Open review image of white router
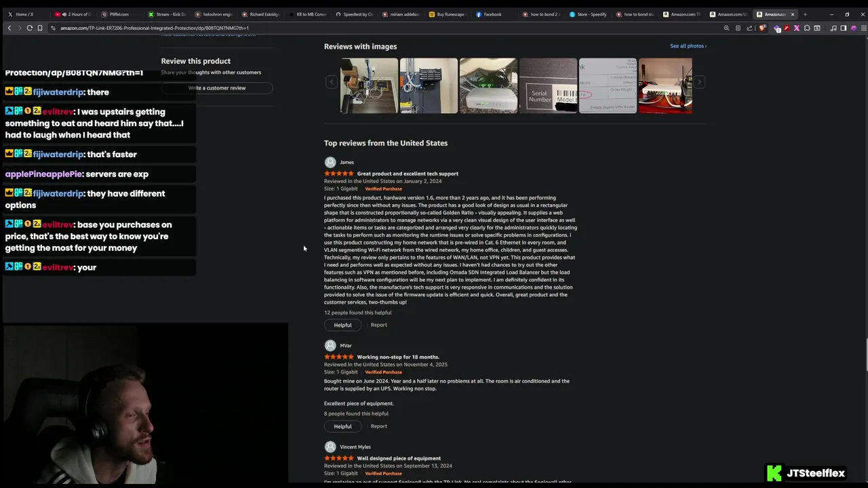Viewport: 868px width, 488px height. [x=488, y=85]
